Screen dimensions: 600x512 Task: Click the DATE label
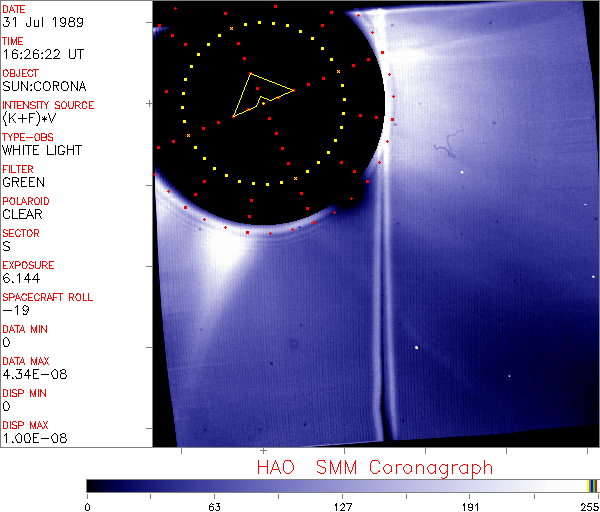(14, 9)
